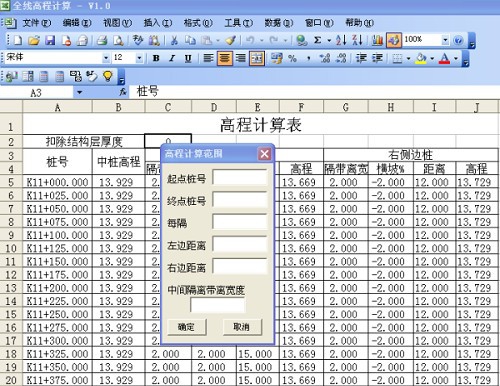Click the Increase Indent icon
Viewport: 500px width, 386px height.
point(377,59)
